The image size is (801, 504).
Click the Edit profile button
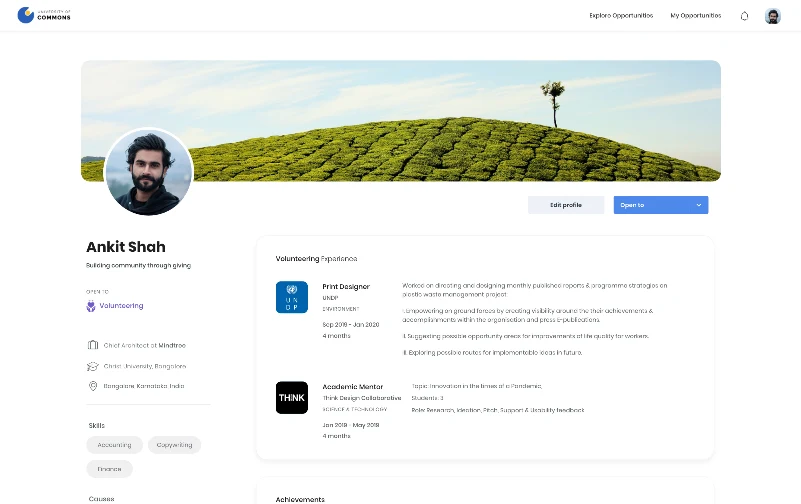click(566, 205)
